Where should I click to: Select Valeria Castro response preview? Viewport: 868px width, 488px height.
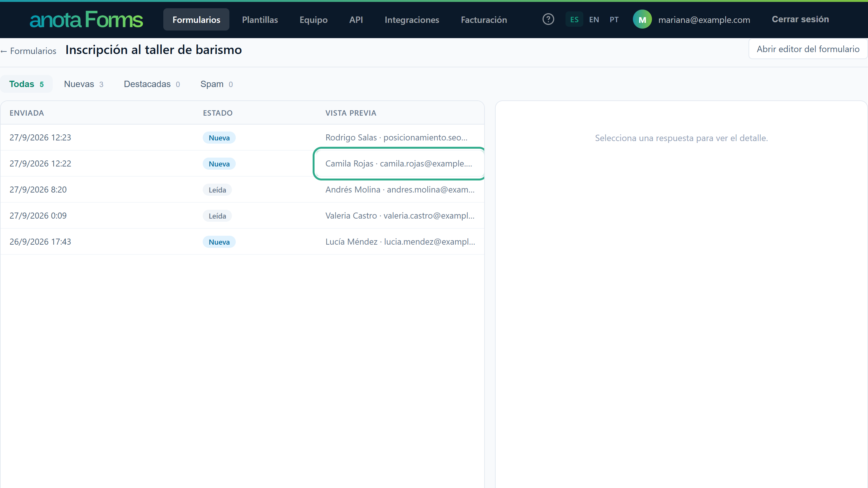(x=400, y=216)
